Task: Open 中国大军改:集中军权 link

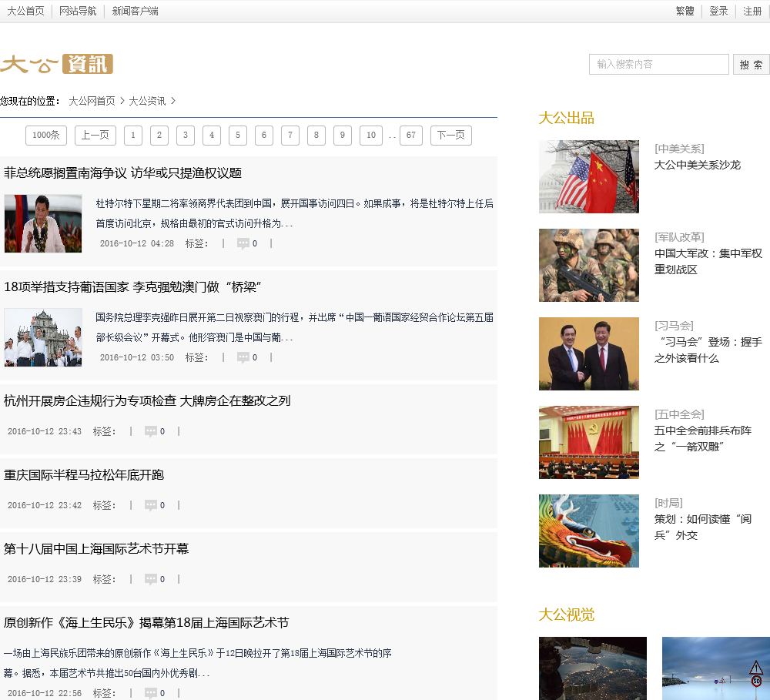Action: (x=708, y=261)
